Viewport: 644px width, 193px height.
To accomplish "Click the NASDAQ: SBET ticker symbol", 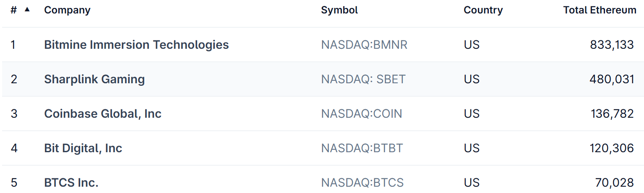I will point(363,79).
